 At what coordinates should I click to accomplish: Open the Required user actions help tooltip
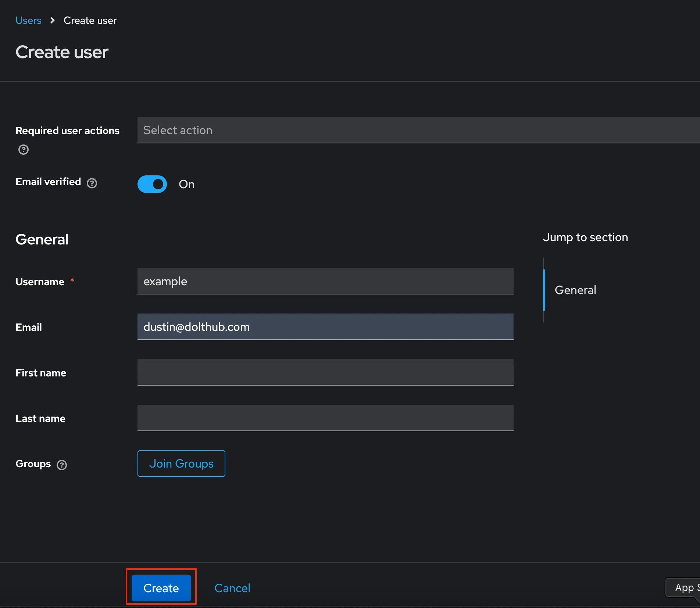[x=23, y=150]
